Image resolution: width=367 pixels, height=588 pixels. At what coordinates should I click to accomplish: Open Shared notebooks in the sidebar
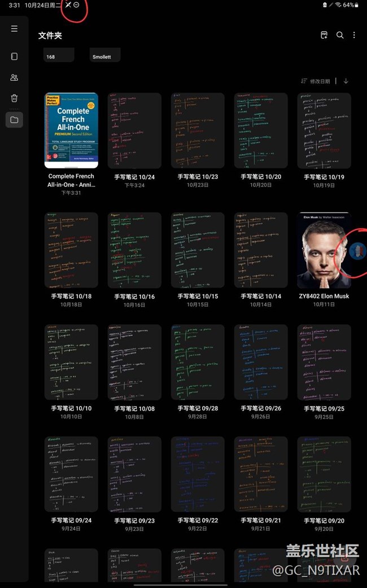(14, 77)
